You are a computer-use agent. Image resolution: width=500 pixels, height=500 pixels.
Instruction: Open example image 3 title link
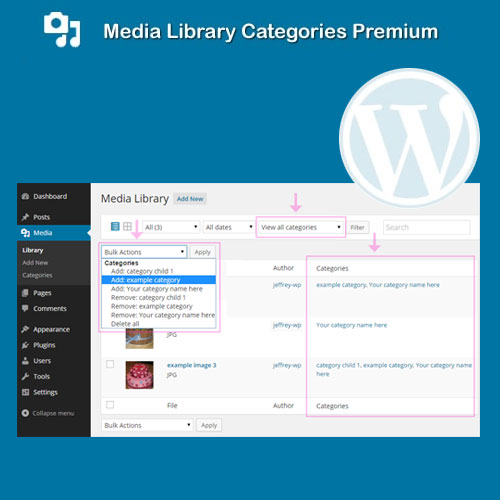(x=192, y=365)
